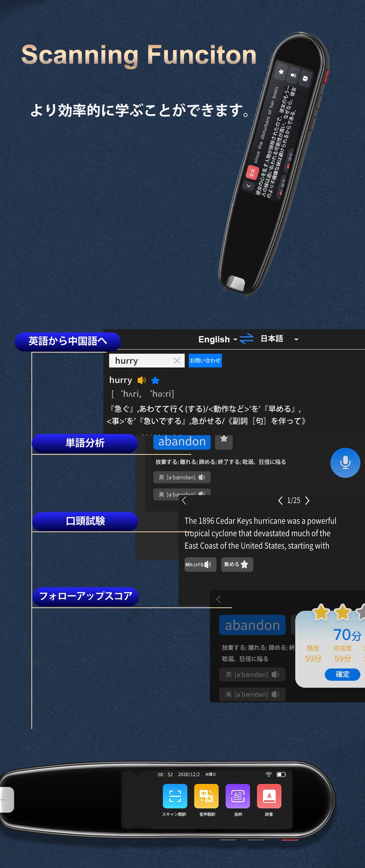The height and width of the screenshot is (868, 365).
Task: Play pronunciation speaker next to hurry
Action: 141,380
